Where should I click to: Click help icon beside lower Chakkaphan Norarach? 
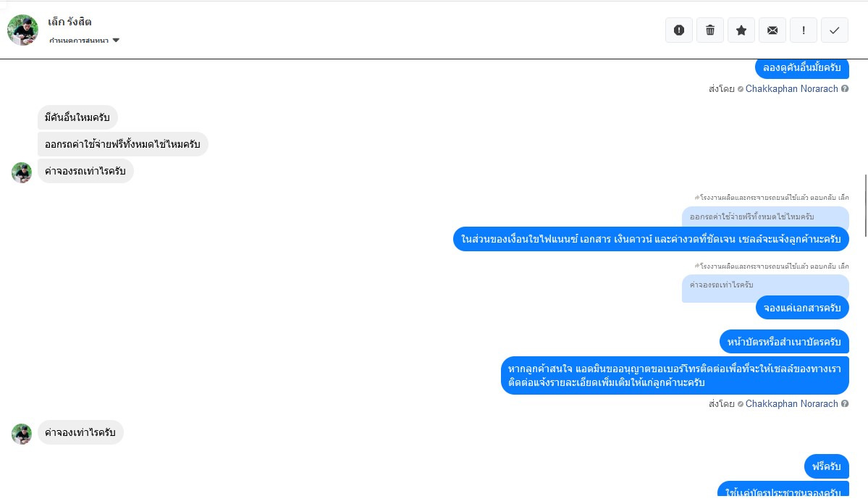point(845,404)
